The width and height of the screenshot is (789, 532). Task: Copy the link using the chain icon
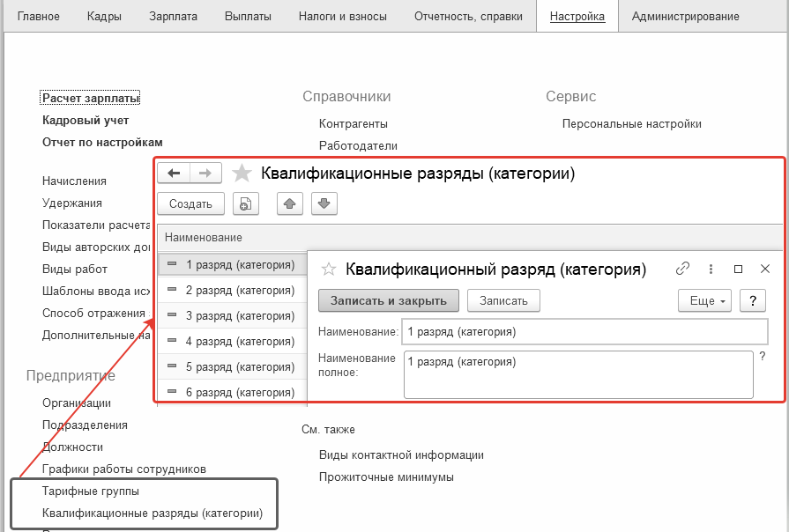point(682,269)
